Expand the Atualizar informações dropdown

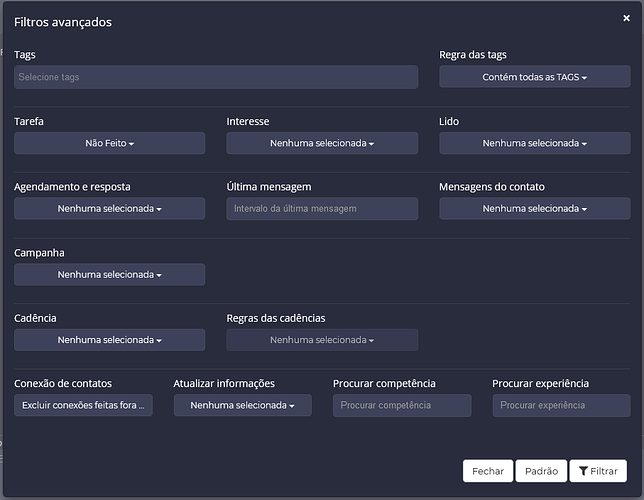pyautogui.click(x=242, y=405)
